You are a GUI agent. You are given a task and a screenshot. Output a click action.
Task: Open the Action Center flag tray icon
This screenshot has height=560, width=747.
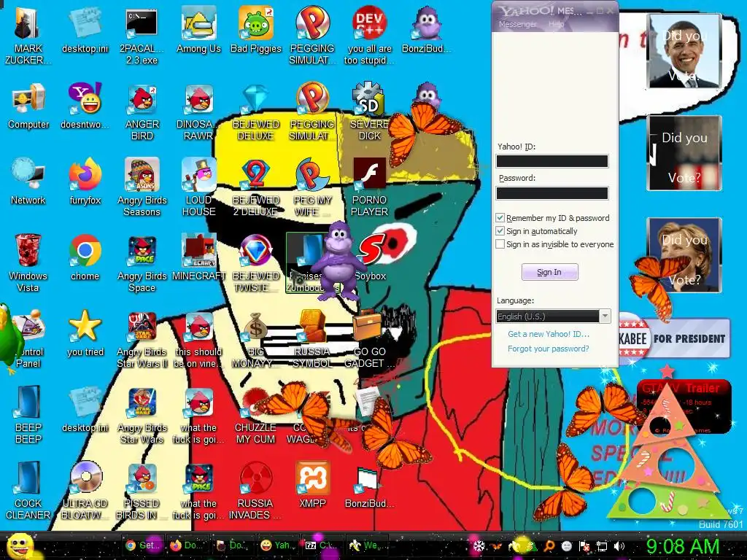(x=584, y=546)
